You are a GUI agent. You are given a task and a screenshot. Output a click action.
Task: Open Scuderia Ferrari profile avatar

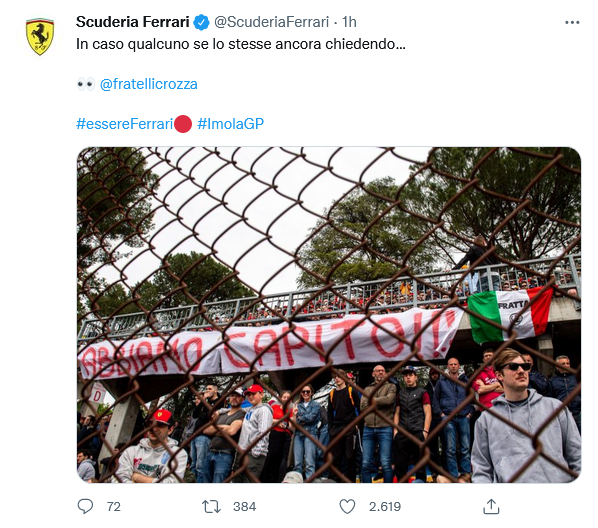40,36
